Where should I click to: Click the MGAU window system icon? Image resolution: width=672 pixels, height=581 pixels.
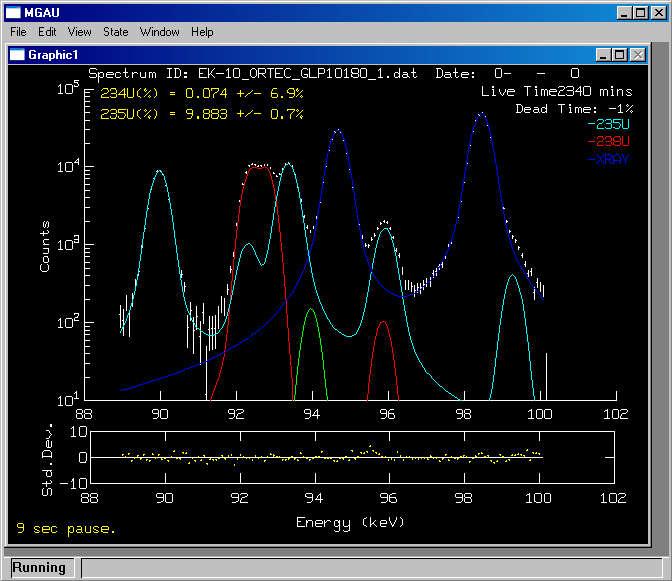pyautogui.click(x=13, y=12)
